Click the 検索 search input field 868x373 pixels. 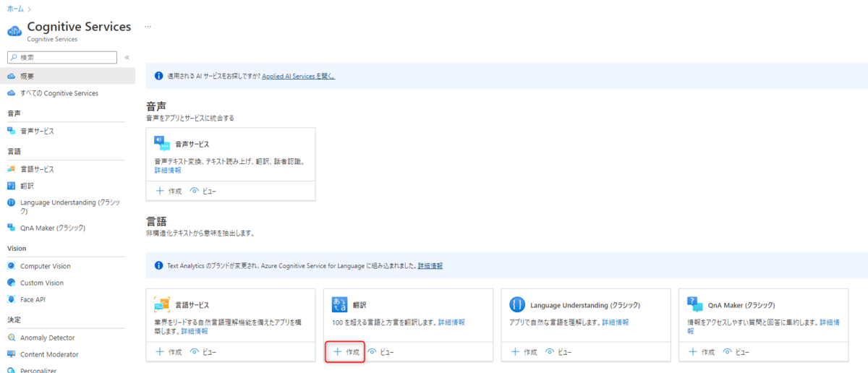[x=61, y=57]
